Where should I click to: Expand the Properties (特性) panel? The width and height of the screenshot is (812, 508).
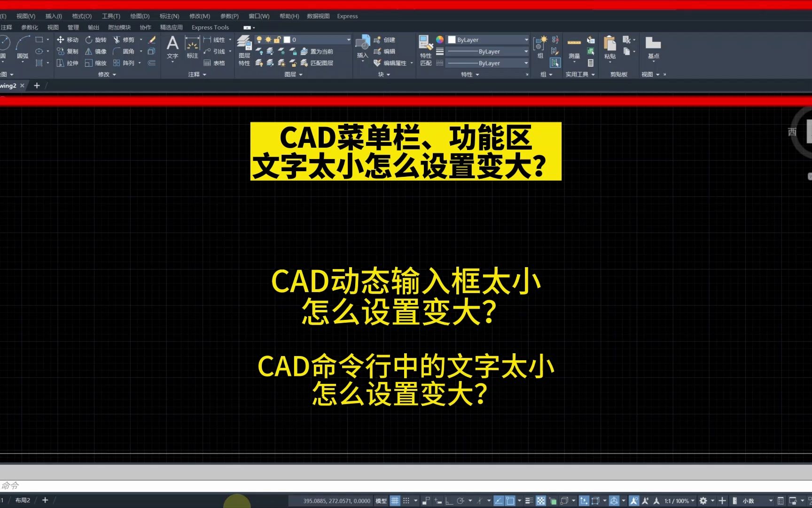tap(470, 74)
